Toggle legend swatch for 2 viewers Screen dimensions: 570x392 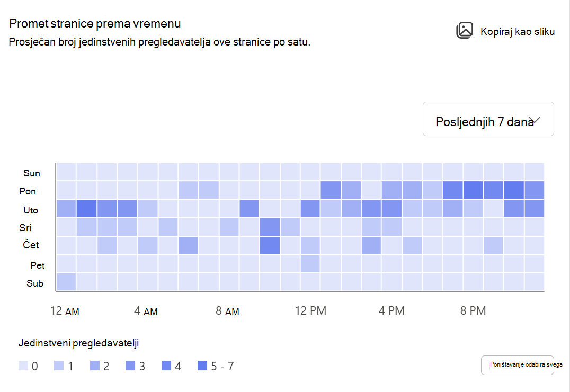coord(94,366)
